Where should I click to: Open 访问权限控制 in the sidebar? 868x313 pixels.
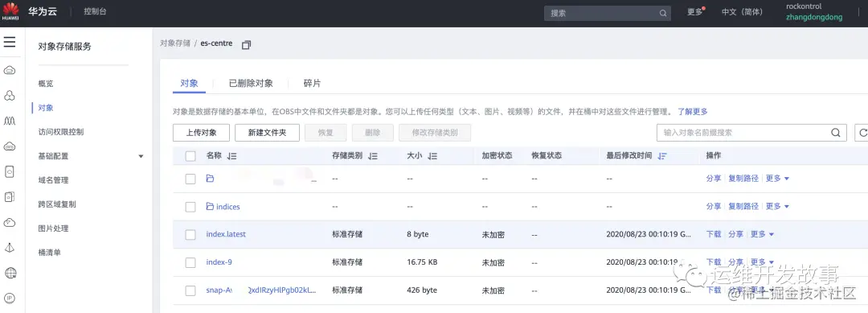pyautogui.click(x=61, y=132)
